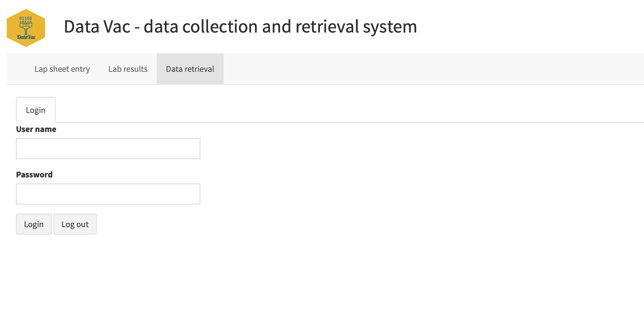
Task: Select the Login sub-tab
Action: (x=36, y=110)
